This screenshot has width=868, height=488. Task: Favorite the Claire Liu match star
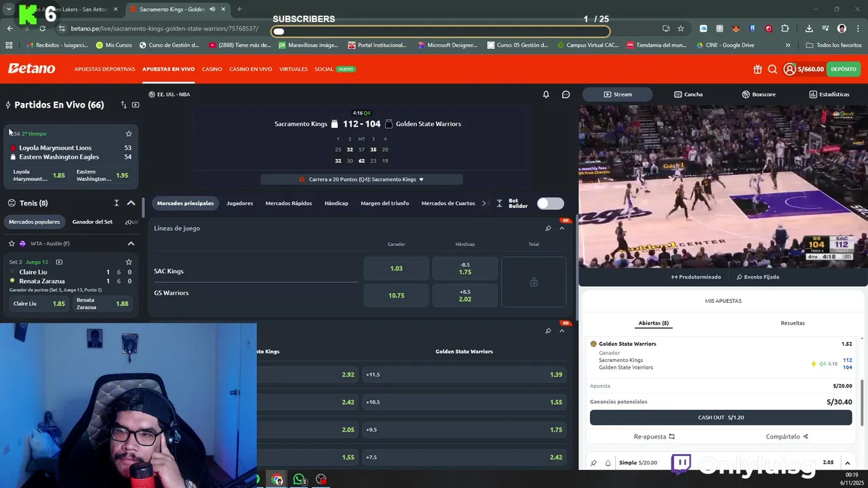(x=129, y=262)
